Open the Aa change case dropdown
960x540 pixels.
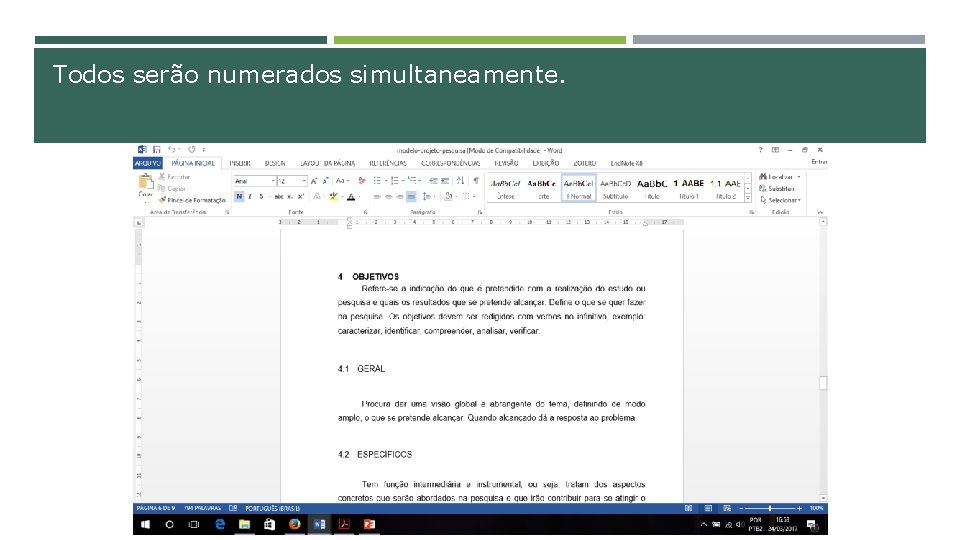pyautogui.click(x=342, y=181)
